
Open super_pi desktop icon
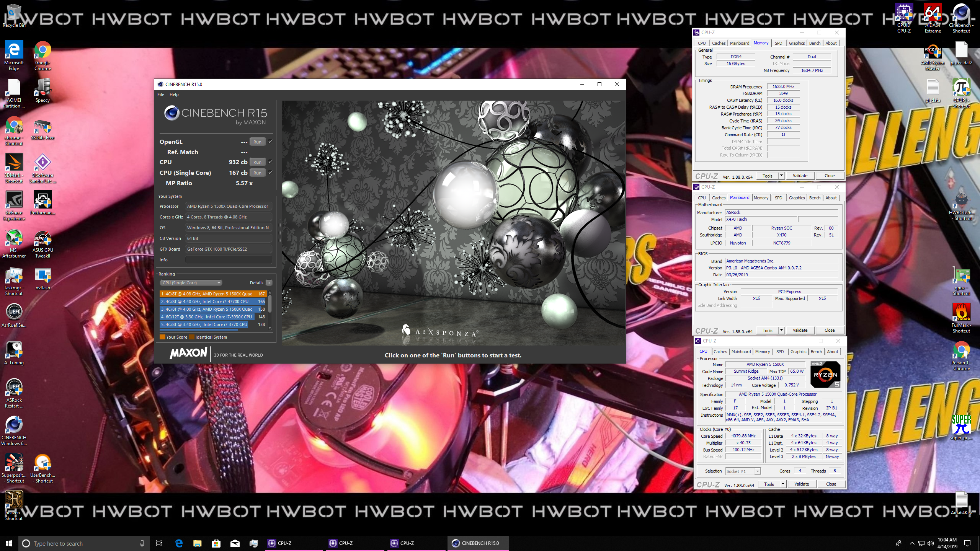[x=961, y=427]
